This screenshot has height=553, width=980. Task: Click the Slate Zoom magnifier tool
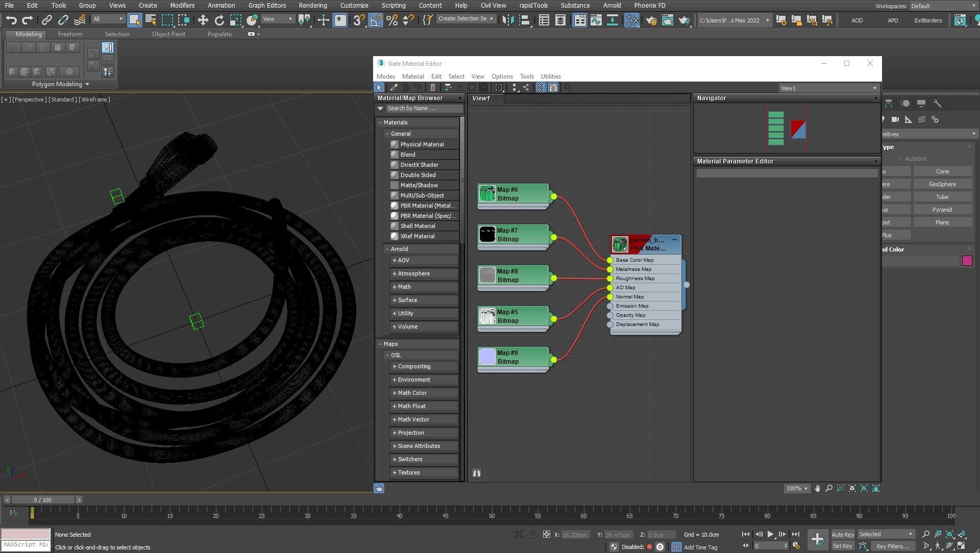pos(829,488)
